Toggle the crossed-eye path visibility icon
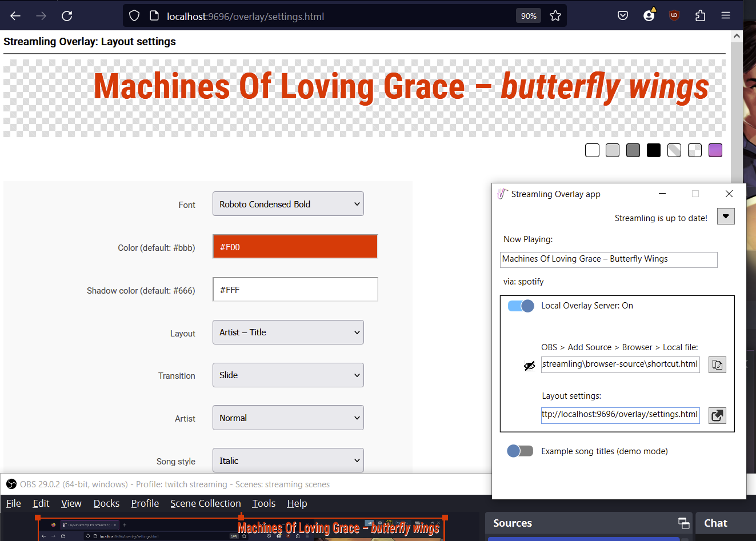756x541 pixels. click(530, 366)
